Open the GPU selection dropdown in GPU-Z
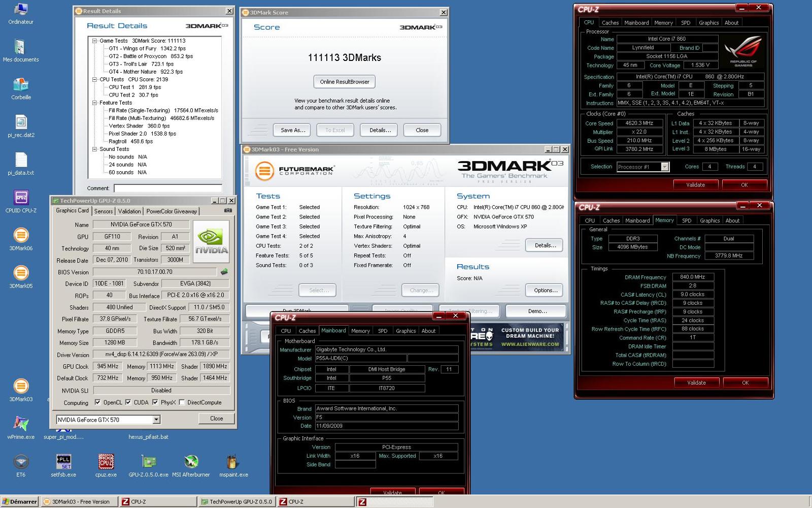Viewport: 812px width, 508px height. tap(156, 420)
